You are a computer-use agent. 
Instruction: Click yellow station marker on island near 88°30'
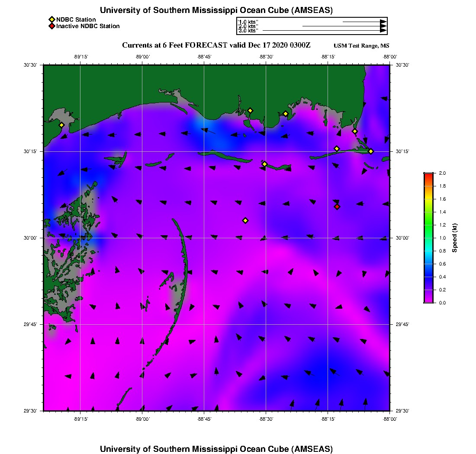pos(265,164)
